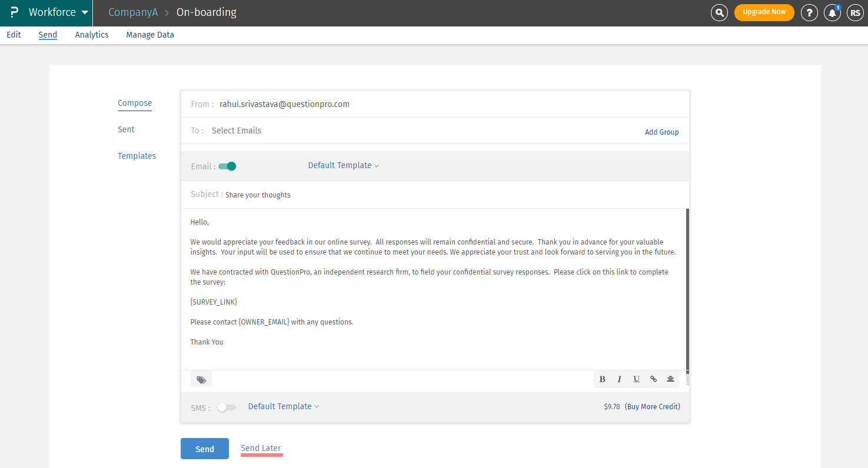Switch to the Analytics tab
The image size is (868, 468).
92,35
